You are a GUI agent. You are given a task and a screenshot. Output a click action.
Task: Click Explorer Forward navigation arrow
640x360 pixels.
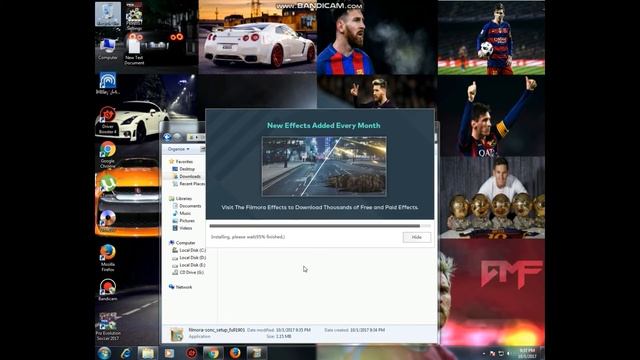click(177, 137)
